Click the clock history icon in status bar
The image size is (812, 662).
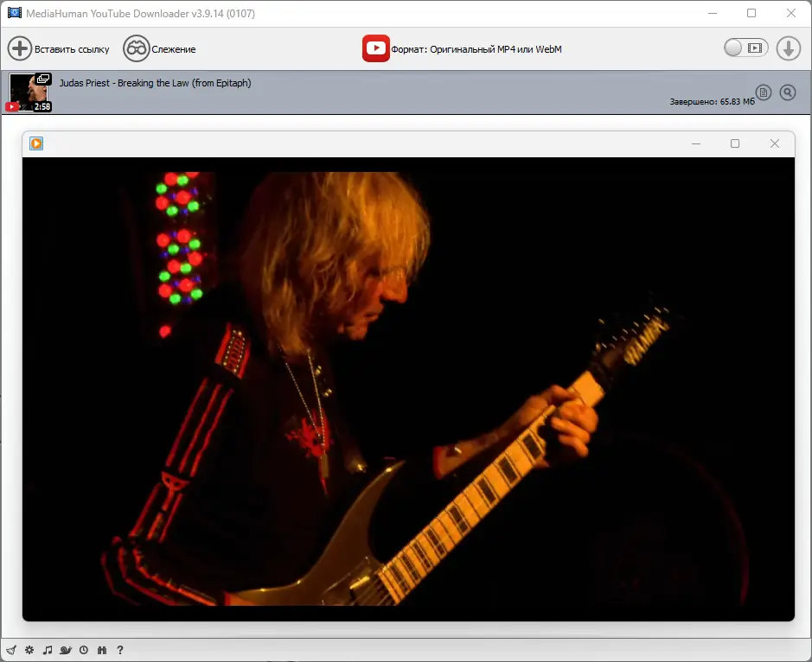pyautogui.click(x=84, y=650)
